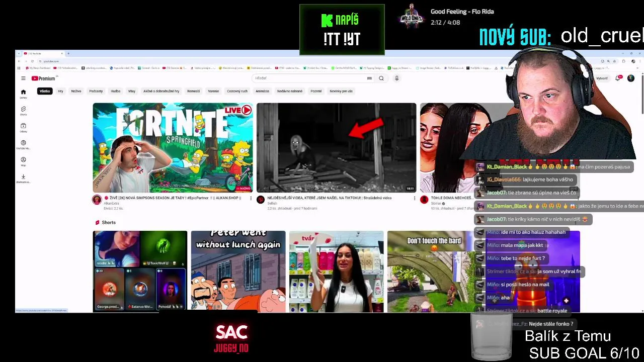Open YouTube Music from the sidebar
This screenshot has height=362, width=644.
pyautogui.click(x=23, y=145)
